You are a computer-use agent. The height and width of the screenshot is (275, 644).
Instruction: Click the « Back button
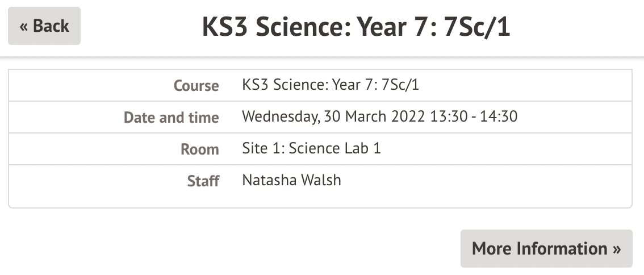click(x=44, y=26)
